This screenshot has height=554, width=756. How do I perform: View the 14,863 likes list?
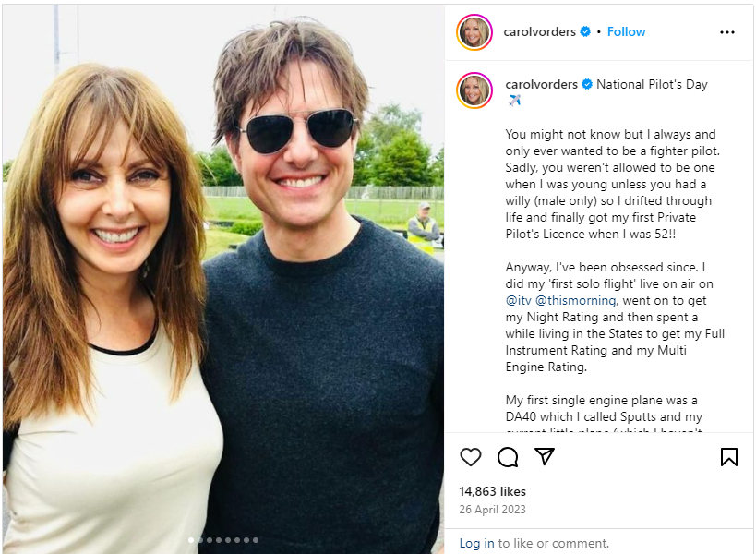pyautogui.click(x=492, y=492)
